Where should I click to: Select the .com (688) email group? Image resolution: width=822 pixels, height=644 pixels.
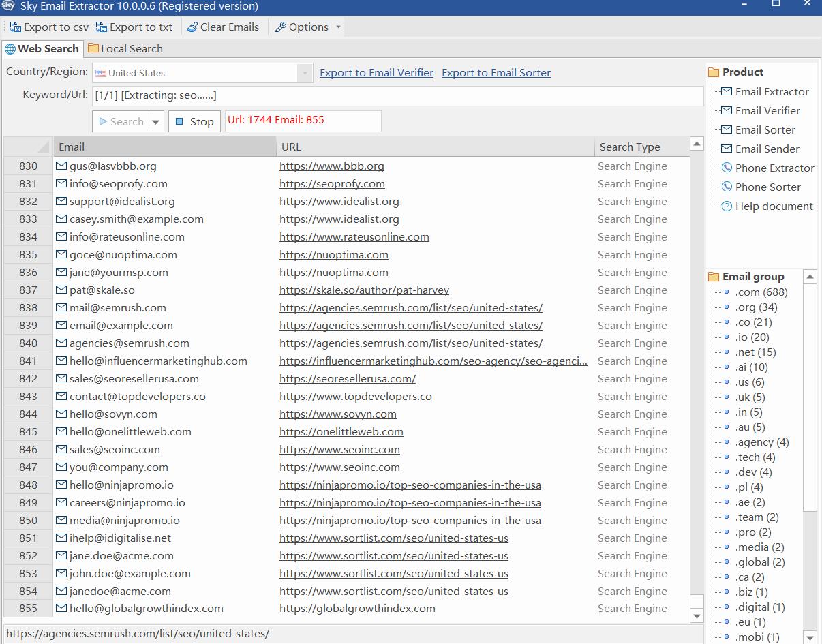click(x=761, y=292)
